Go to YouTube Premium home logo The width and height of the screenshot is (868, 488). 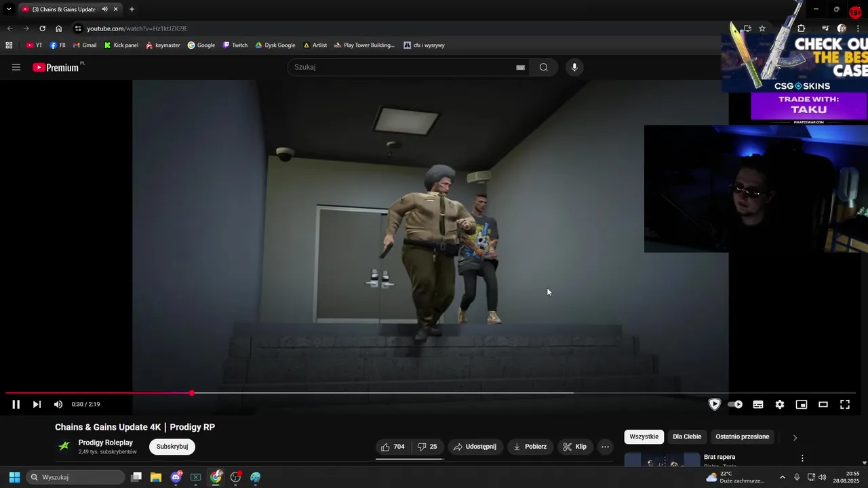57,67
